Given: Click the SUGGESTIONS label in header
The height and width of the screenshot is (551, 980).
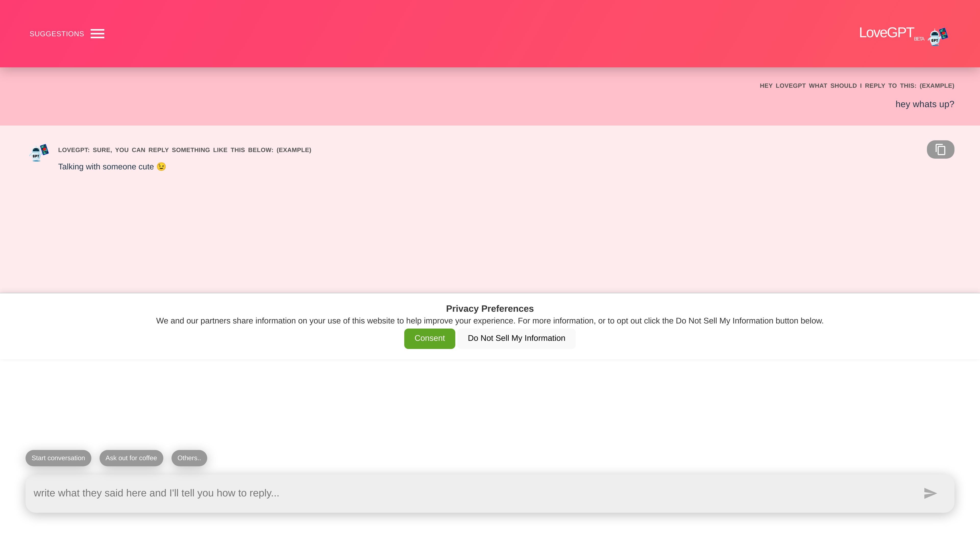Looking at the screenshot, I should click(57, 34).
